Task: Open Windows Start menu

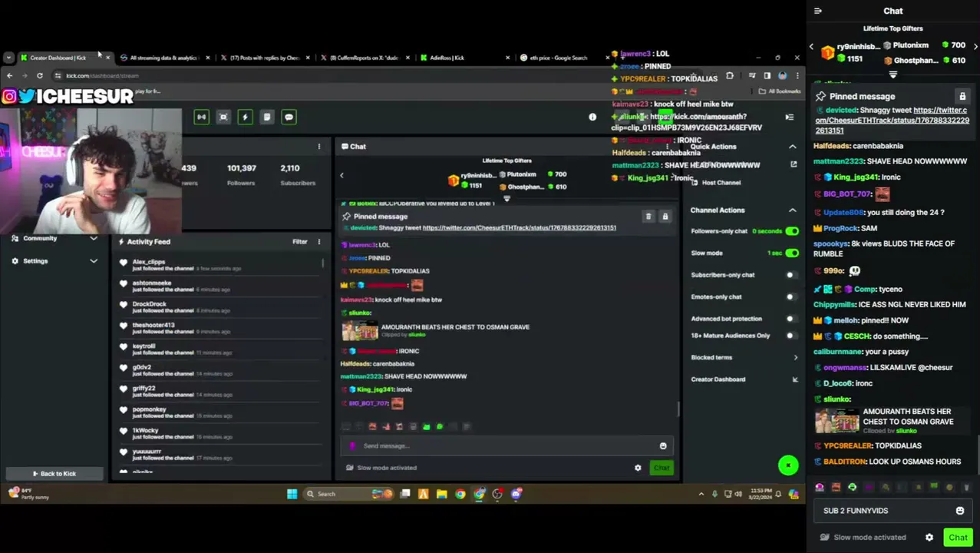Action: [292, 494]
